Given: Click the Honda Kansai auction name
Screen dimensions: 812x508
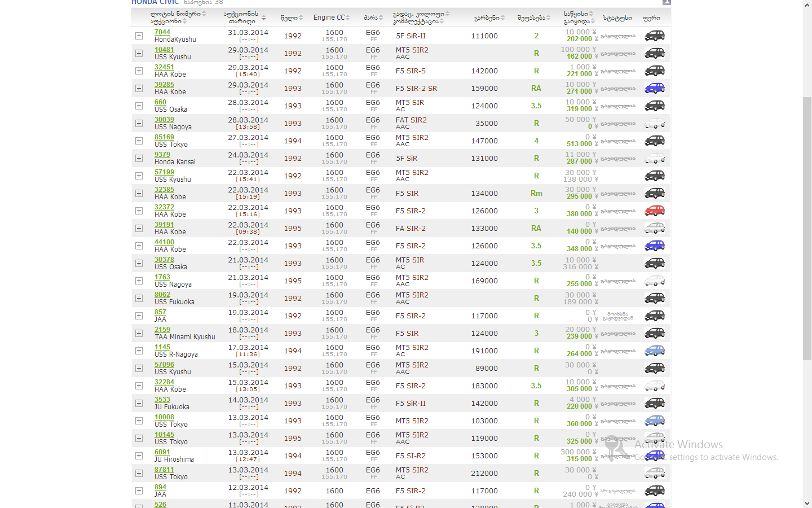Looking at the screenshot, I should pos(175,162).
